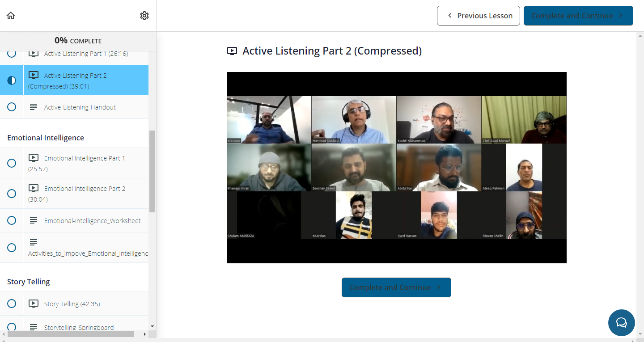Screen dimensions: 644x342
Task: Click video icon beside Emotional Intelligence Part 1
Action: click(x=34, y=158)
